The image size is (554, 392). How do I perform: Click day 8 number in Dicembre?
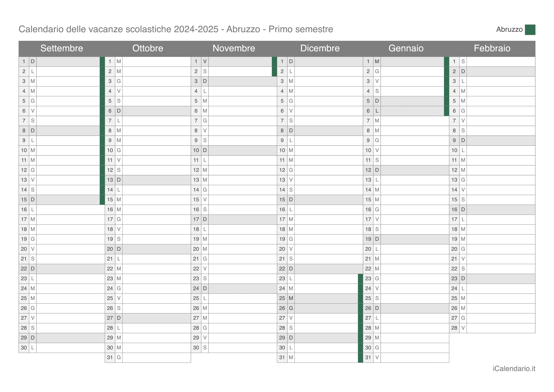coord(282,131)
